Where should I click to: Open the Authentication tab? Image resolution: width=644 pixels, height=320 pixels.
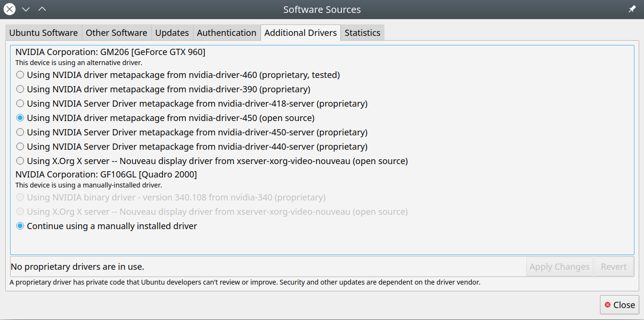(x=226, y=33)
